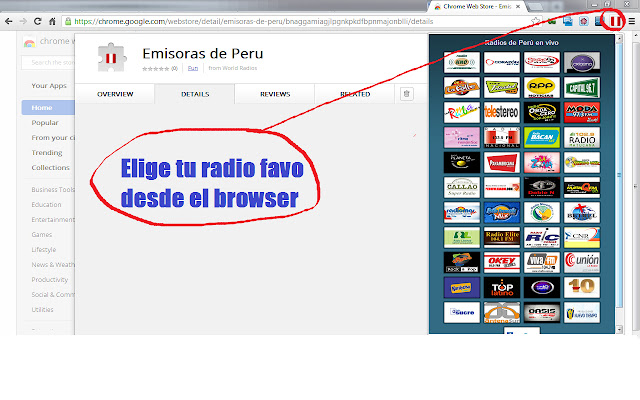Play the Antena Sur radio station
Image resolution: width=640 pixels, height=400 pixels.
click(502, 313)
